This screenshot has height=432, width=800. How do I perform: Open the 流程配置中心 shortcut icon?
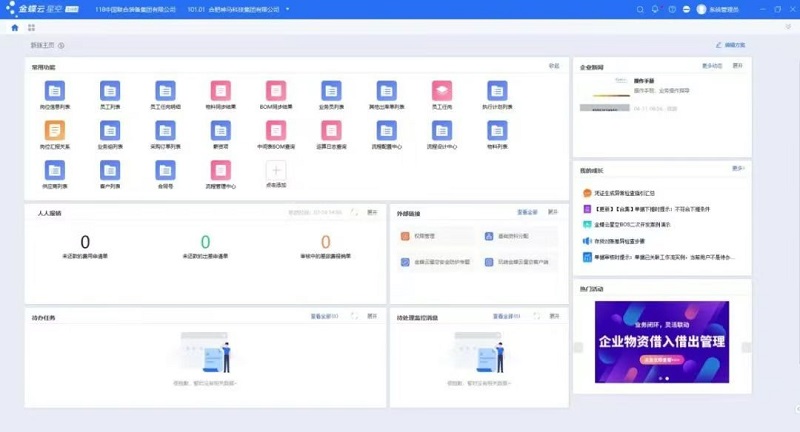point(386,131)
